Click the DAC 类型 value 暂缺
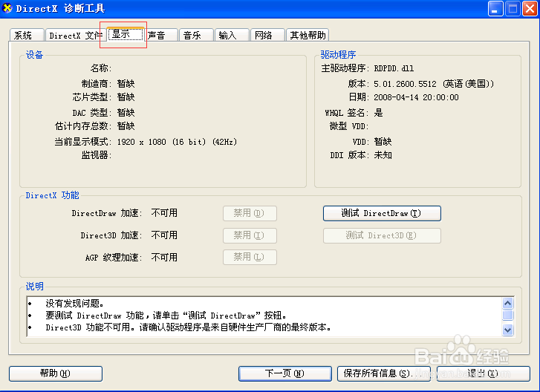 (126, 113)
